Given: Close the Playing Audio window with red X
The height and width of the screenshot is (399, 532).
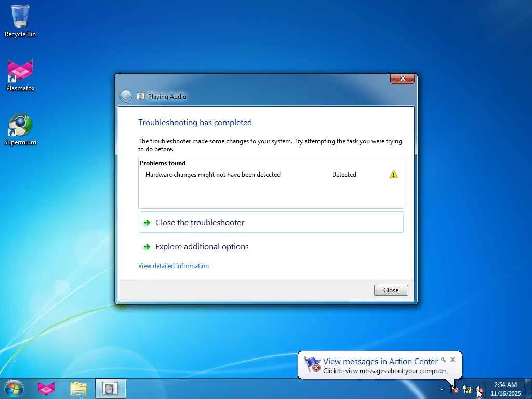Looking at the screenshot, I should 403,79.
